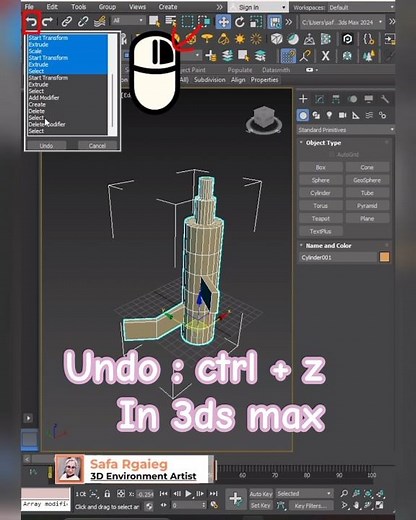Toggle the AutoGrid checkbox
The image size is (416, 520).
pos(331,155)
